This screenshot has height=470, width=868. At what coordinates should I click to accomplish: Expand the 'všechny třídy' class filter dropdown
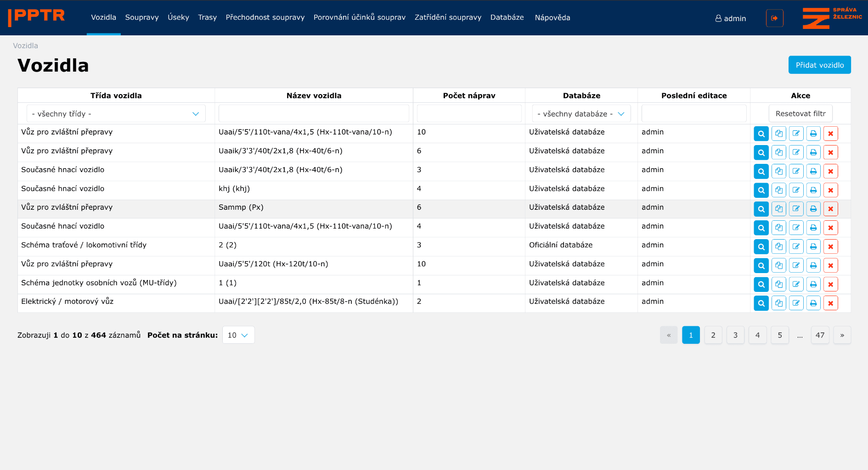[x=116, y=114]
